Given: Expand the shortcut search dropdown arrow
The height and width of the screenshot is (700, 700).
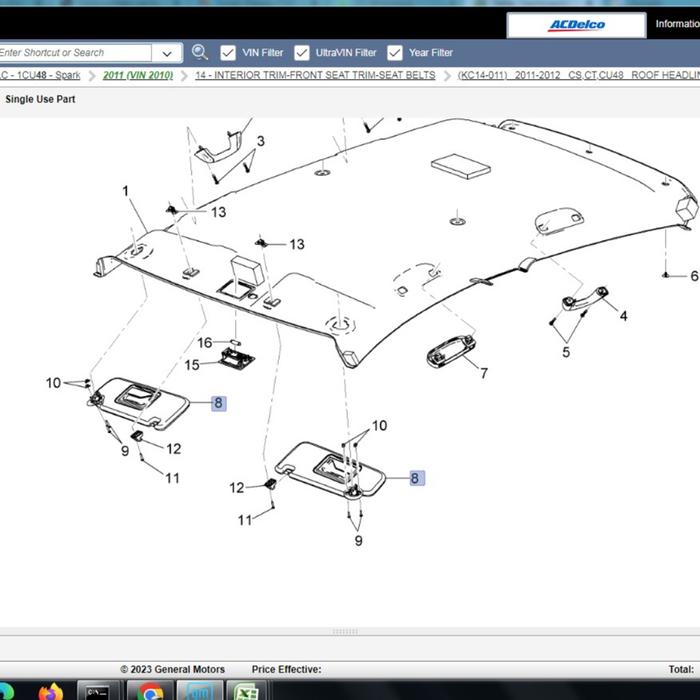Looking at the screenshot, I should coord(166,53).
